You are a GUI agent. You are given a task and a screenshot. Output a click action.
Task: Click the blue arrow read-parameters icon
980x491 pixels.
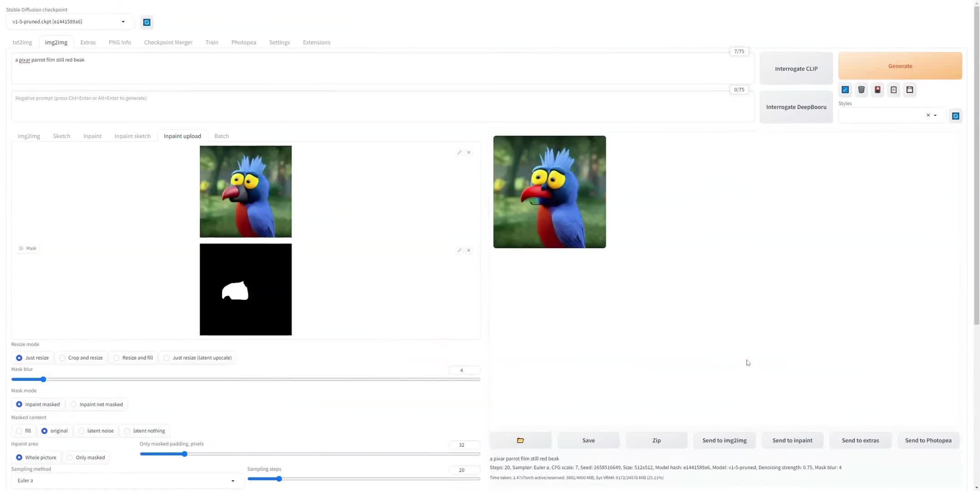[845, 90]
